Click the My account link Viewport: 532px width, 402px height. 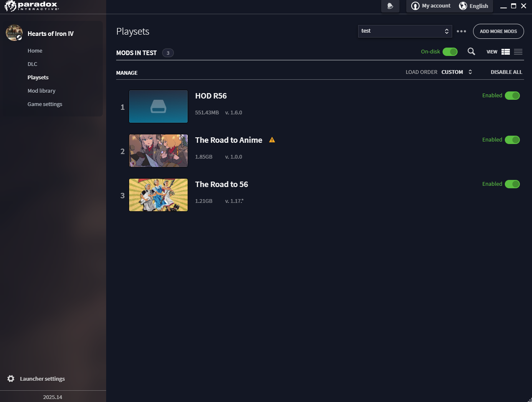[x=436, y=6]
